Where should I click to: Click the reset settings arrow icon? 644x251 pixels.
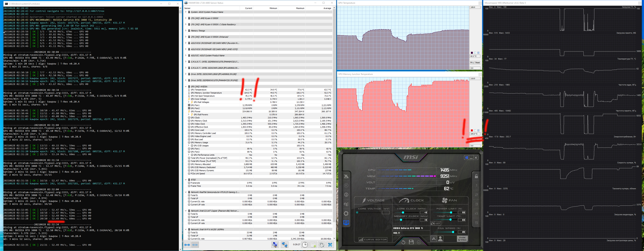[x=403, y=242]
